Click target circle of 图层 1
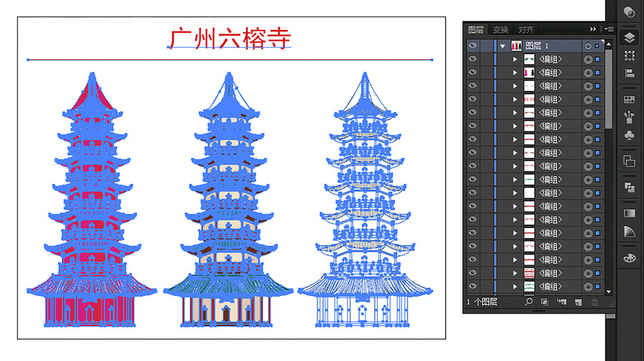644x361 pixels. tap(588, 46)
